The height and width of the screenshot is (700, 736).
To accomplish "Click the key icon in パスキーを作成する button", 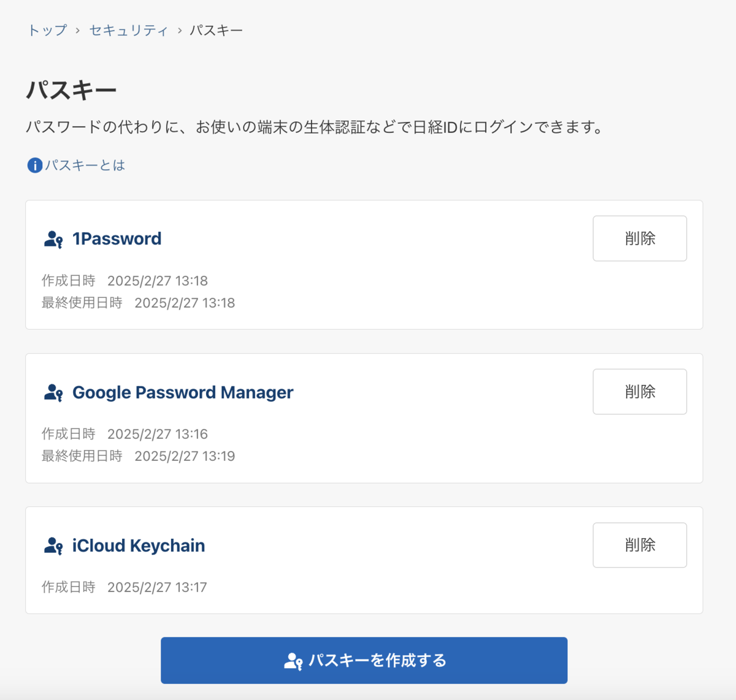I will [293, 661].
